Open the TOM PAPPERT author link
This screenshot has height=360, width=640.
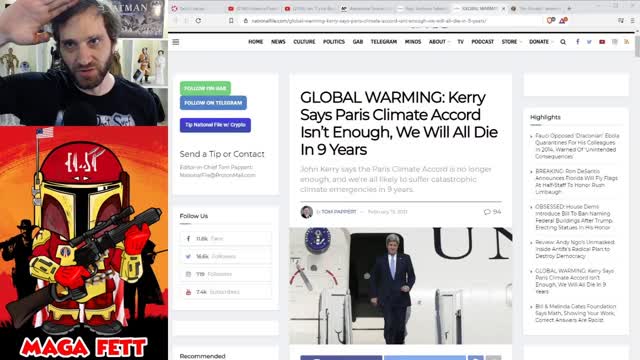click(x=338, y=212)
